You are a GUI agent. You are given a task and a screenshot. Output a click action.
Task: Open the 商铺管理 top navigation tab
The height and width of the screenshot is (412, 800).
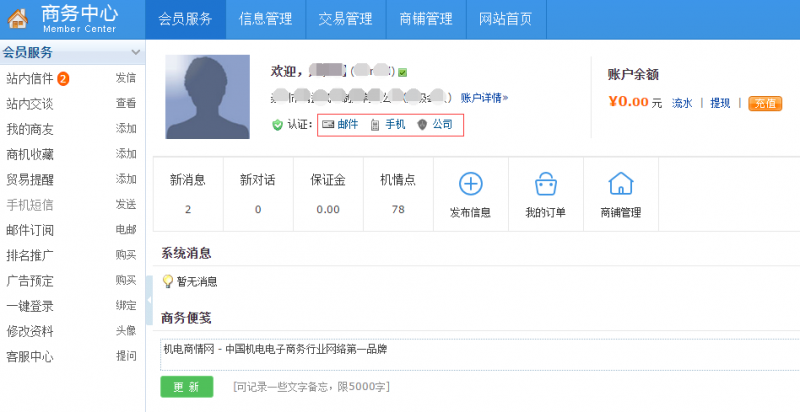coord(426,19)
